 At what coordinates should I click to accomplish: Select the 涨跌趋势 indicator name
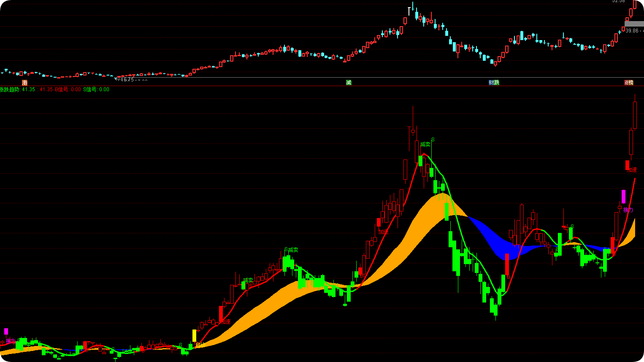[10, 89]
